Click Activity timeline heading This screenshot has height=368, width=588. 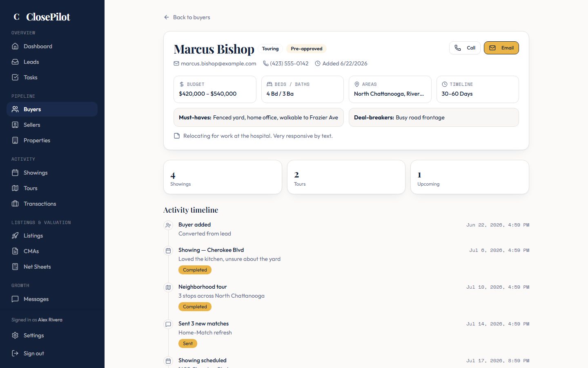coord(191,210)
